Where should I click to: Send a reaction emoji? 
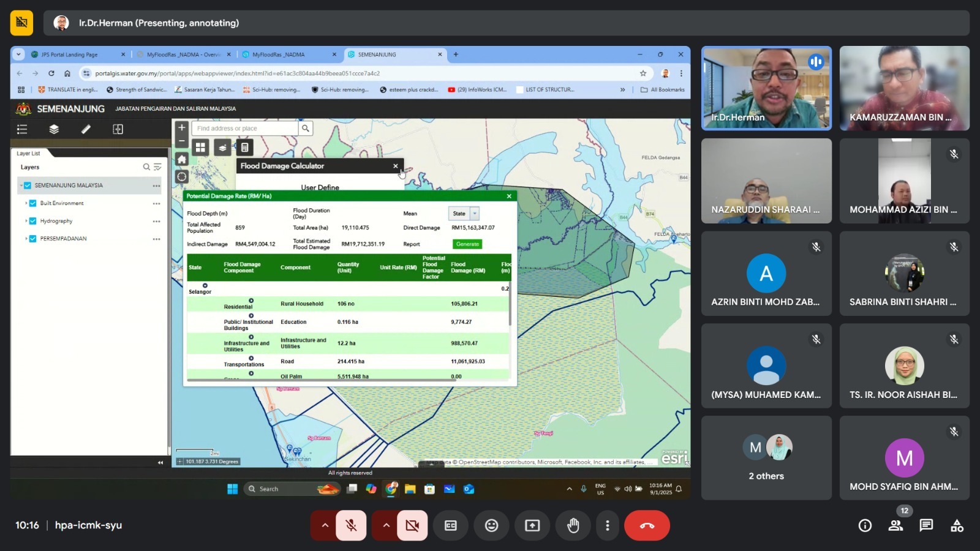coord(492,525)
